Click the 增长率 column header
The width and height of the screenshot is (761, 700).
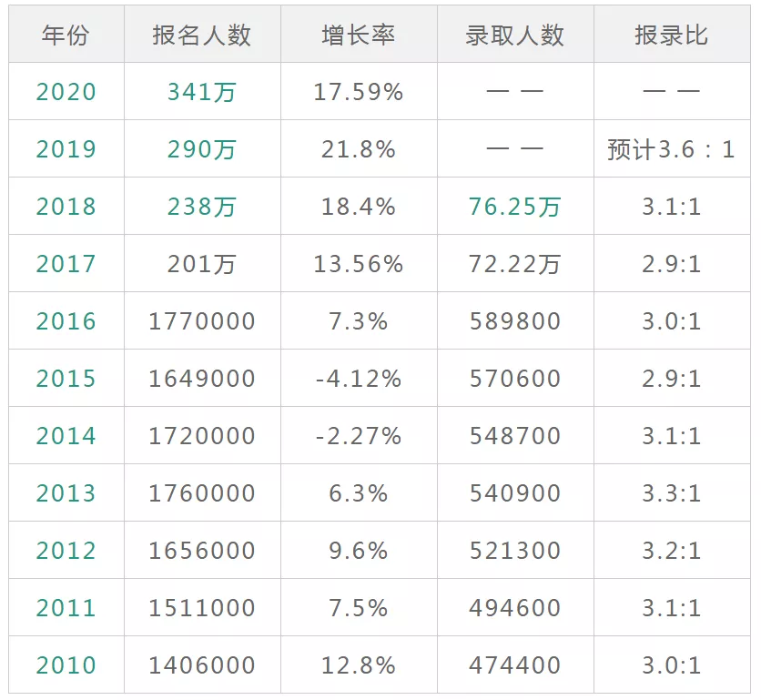(359, 34)
